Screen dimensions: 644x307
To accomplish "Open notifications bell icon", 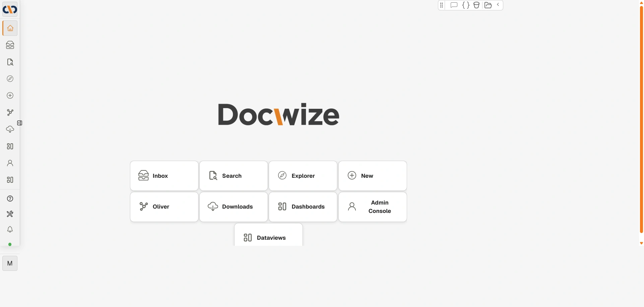I will (10, 229).
